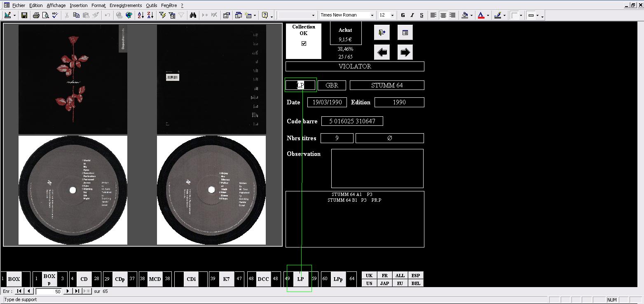Save the record with floppy icon
This screenshot has height=304, width=644.
24,15
